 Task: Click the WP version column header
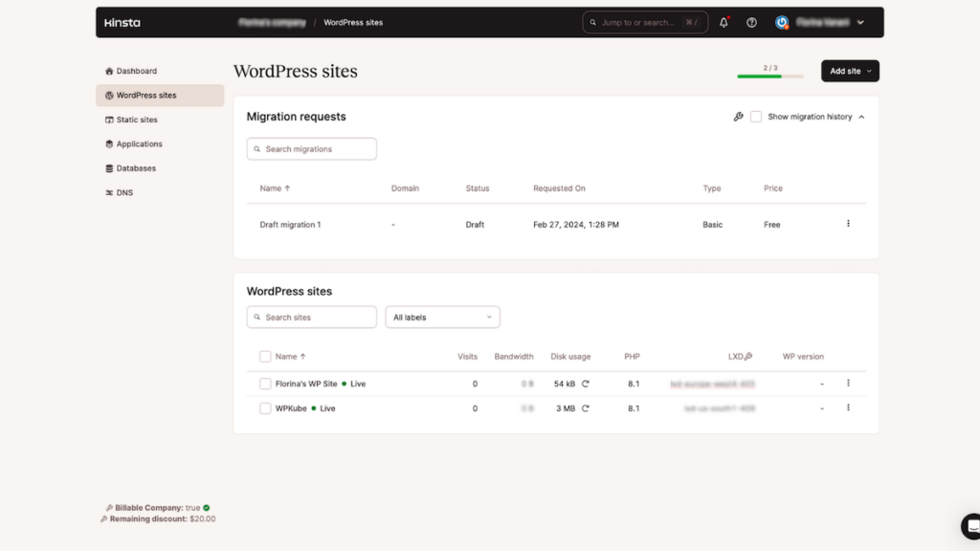point(803,357)
